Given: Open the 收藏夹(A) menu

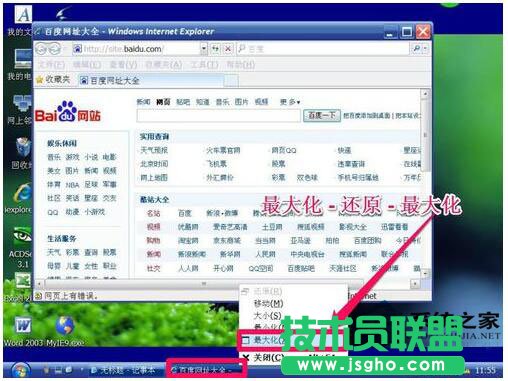Looking at the screenshot, I should (x=163, y=65).
